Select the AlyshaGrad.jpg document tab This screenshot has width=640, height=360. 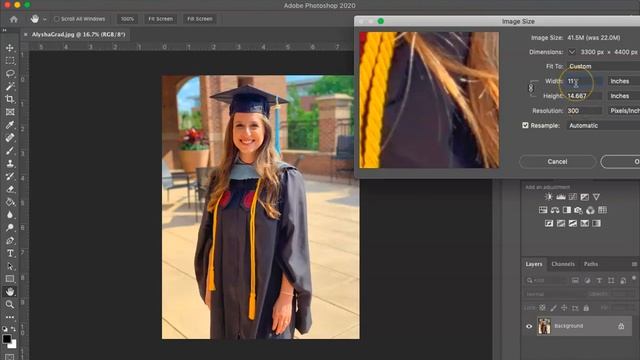(79, 35)
